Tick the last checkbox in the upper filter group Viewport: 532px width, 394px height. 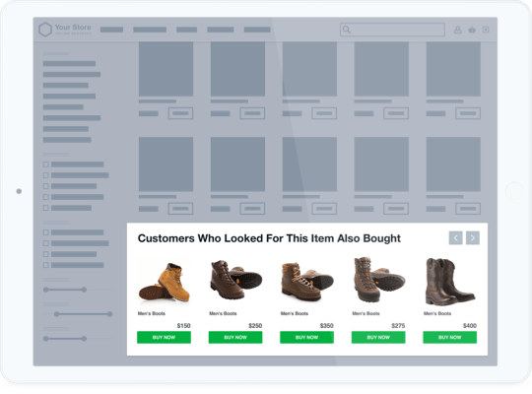point(45,208)
